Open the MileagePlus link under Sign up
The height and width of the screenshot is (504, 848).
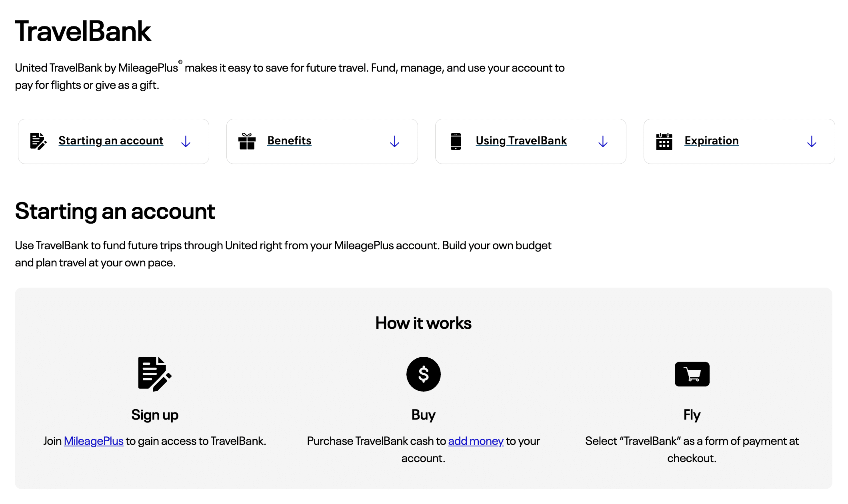[x=94, y=441]
